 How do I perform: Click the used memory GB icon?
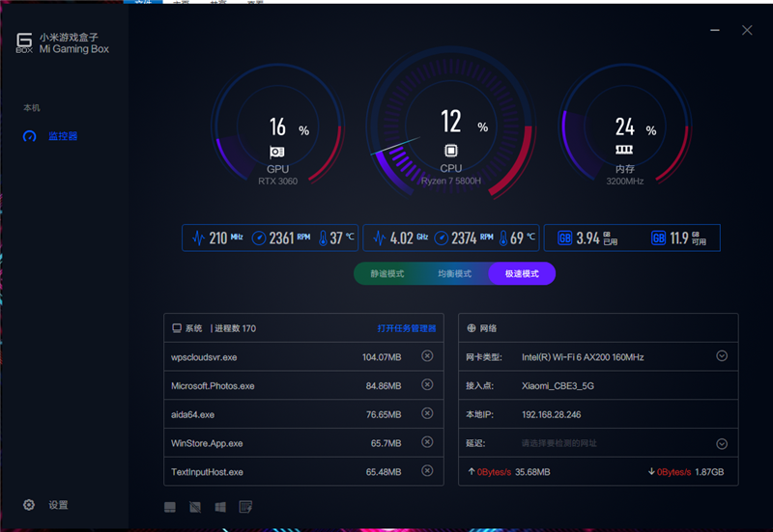tap(565, 238)
